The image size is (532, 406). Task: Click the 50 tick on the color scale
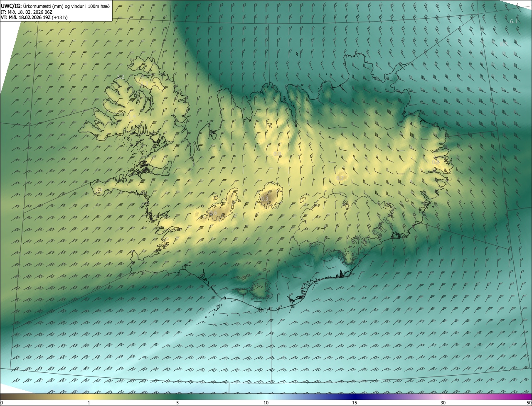(529, 403)
